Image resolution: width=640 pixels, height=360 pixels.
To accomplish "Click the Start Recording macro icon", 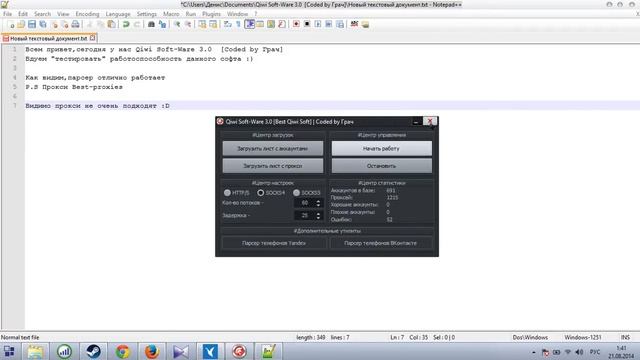I will point(296,24).
